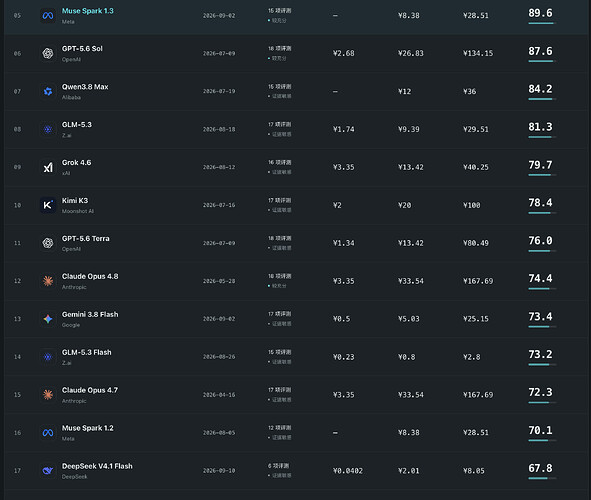Open the Claude Opus 4.7 model entry
Screen dimensions: 591x500
click(90, 390)
